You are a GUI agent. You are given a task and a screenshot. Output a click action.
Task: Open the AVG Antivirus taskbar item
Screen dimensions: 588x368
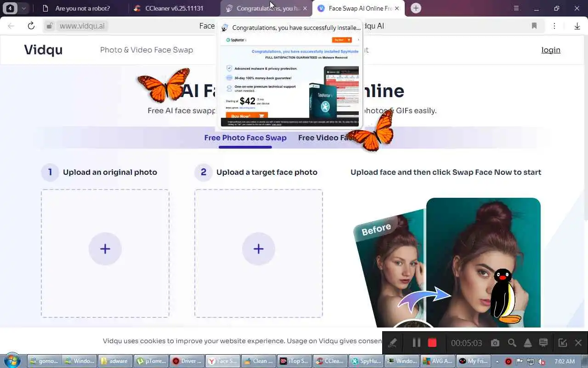tap(437, 361)
